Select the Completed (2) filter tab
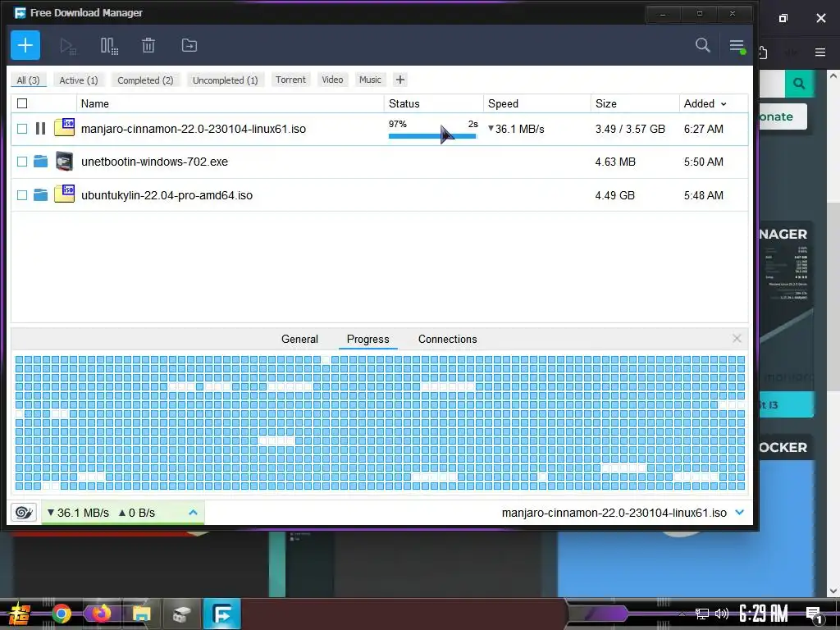Image resolution: width=840 pixels, height=630 pixels. (x=145, y=80)
